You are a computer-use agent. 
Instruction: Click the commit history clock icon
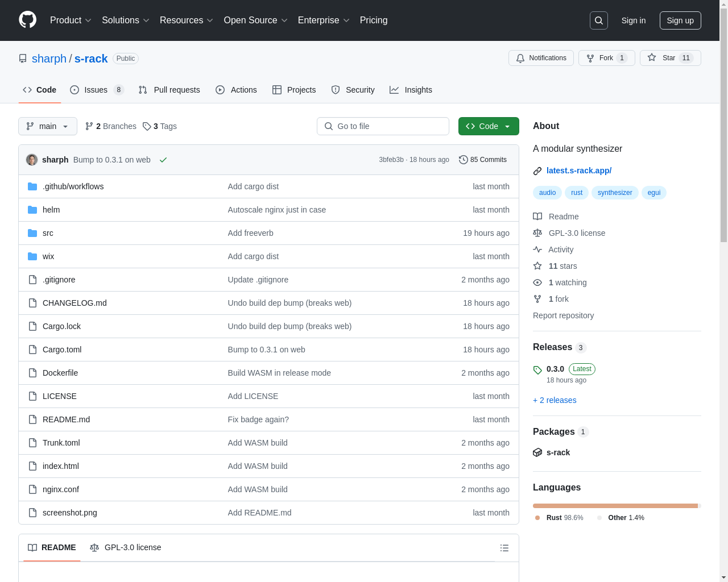click(x=464, y=160)
